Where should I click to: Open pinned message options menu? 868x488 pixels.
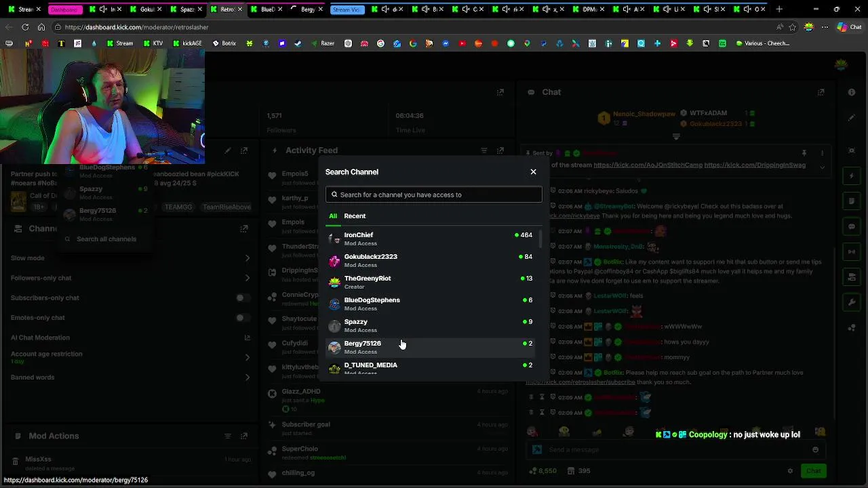[x=822, y=153]
